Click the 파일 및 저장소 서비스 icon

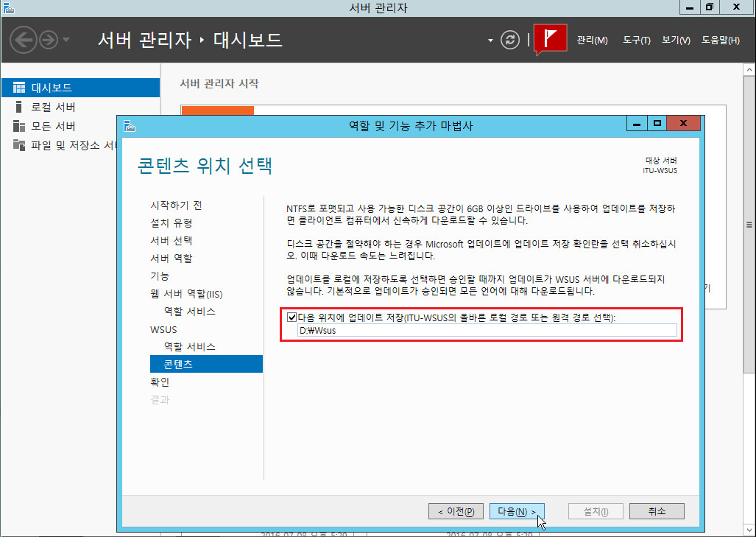coord(19,145)
